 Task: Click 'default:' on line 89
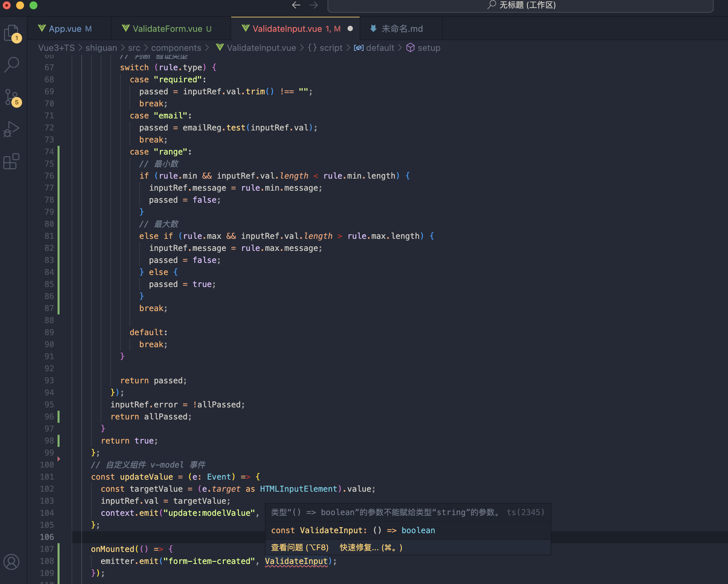(149, 332)
